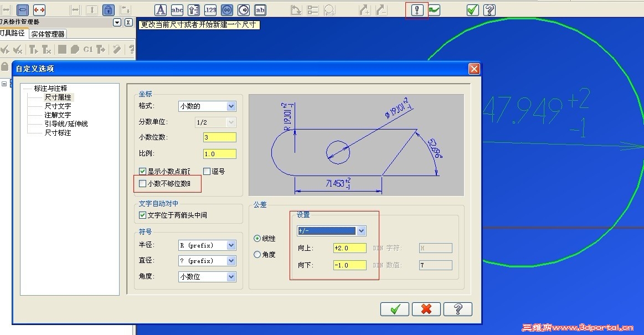The image size is (644, 335).
Task: Click the text height arrow icon
Action: click(x=193, y=10)
